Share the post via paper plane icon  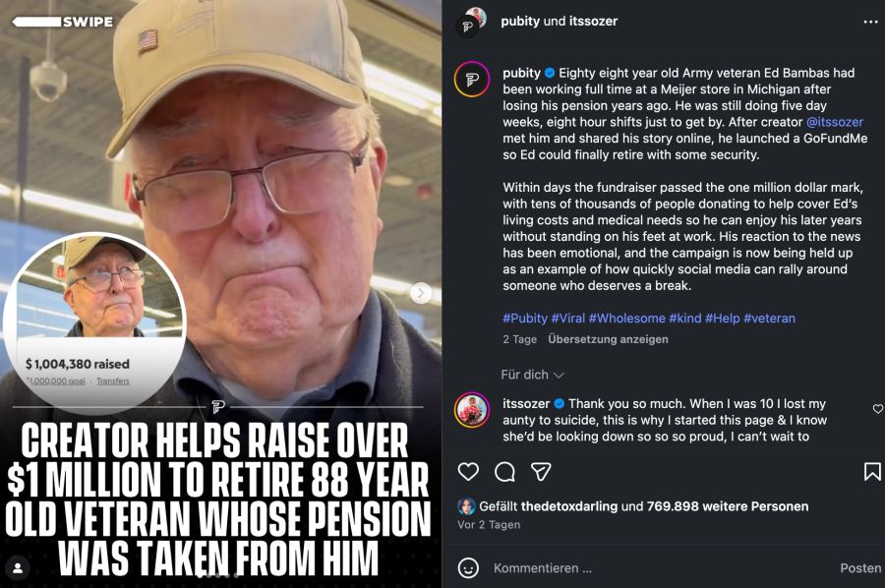pos(541,471)
